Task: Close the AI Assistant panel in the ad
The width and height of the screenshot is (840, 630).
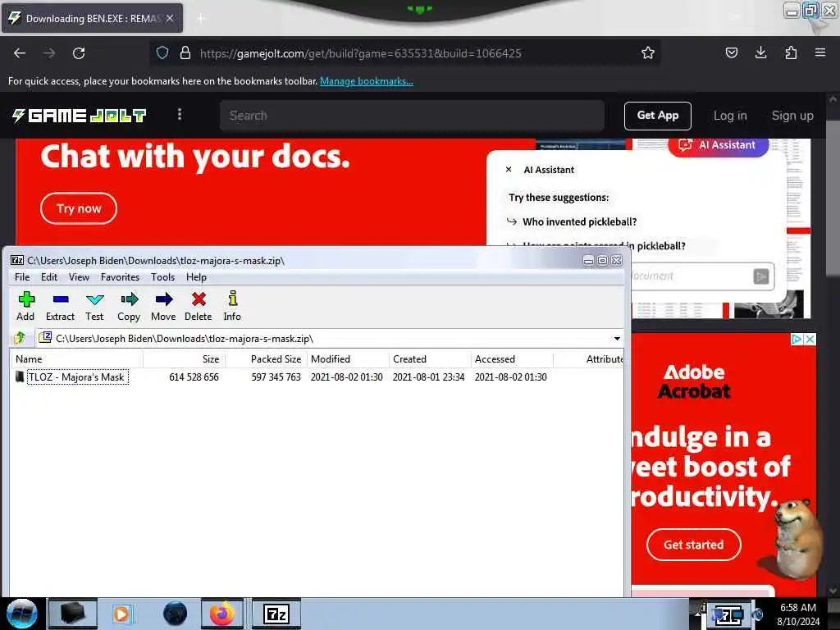Action: 509,169
